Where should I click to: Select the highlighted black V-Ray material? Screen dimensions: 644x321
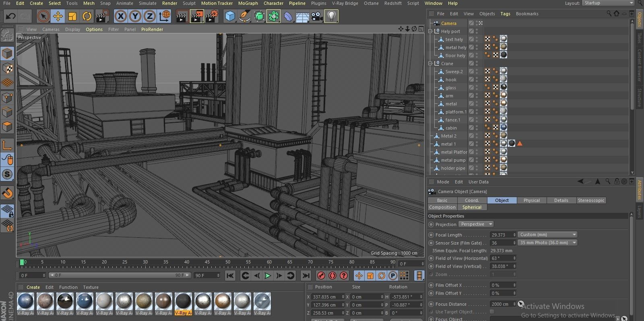coord(183,304)
